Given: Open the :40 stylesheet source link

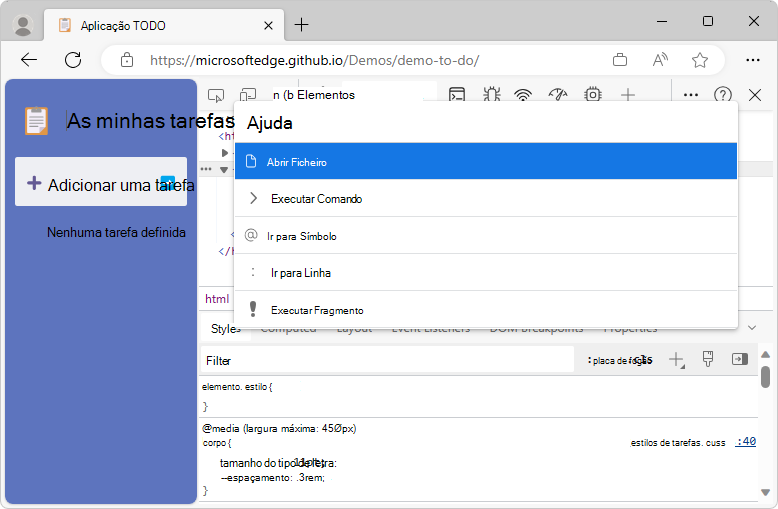Looking at the screenshot, I should (x=745, y=442).
